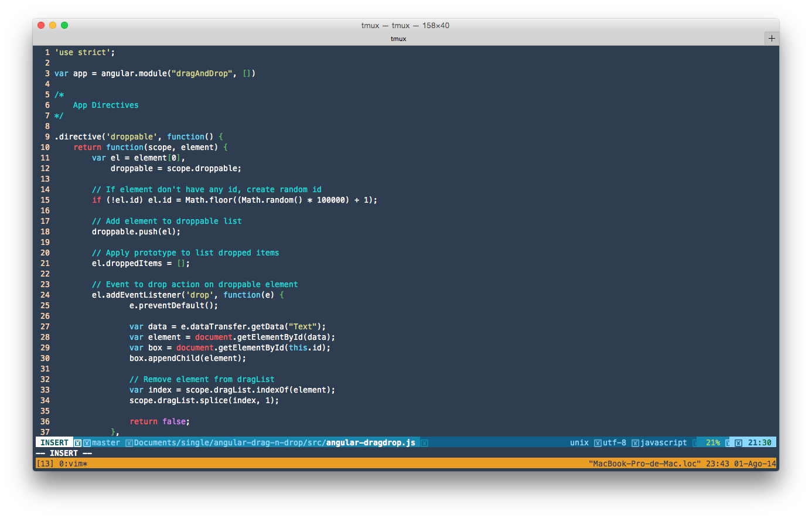Click the 'droppable.push(el);' line
The height and width of the screenshot is (518, 812).
click(x=137, y=231)
